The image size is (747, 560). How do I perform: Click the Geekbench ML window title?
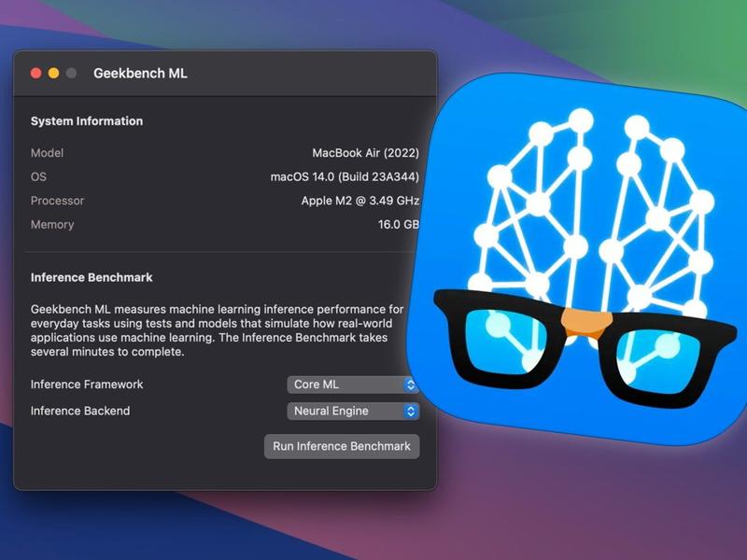140,74
